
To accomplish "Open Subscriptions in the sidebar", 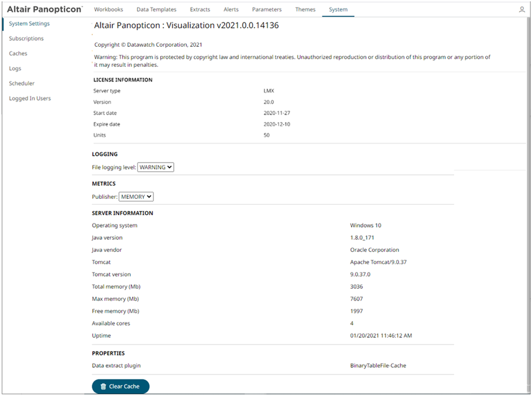I will click(x=26, y=39).
